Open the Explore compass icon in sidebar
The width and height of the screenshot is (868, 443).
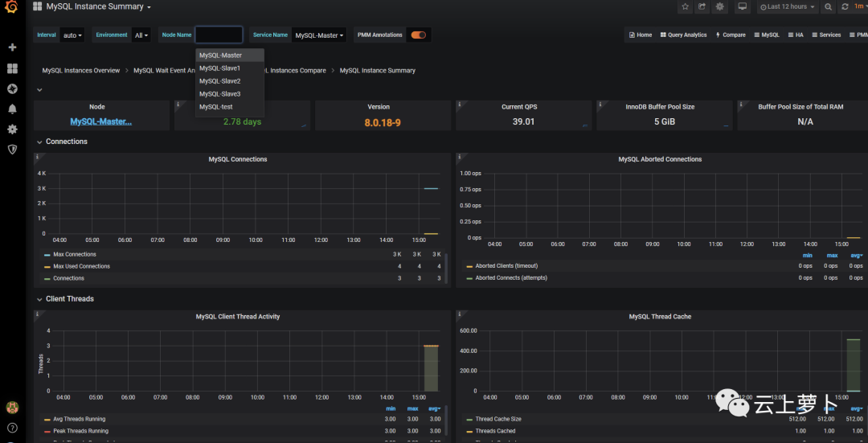pyautogui.click(x=12, y=88)
